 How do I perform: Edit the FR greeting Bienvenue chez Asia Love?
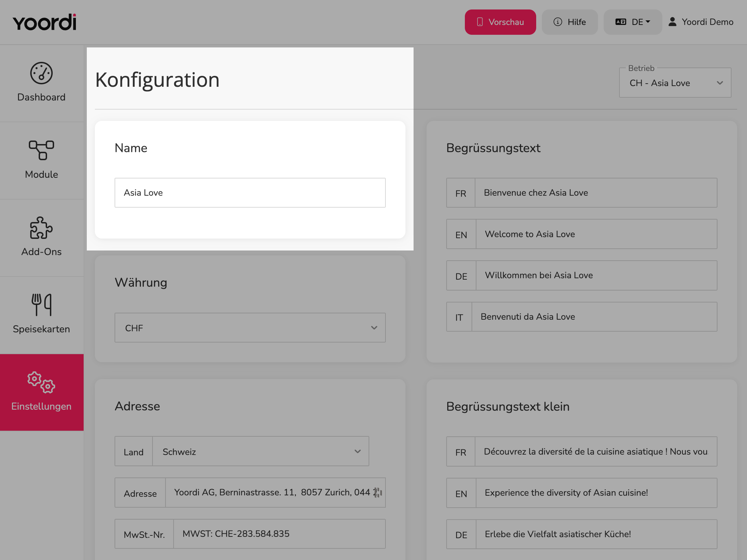(x=596, y=193)
